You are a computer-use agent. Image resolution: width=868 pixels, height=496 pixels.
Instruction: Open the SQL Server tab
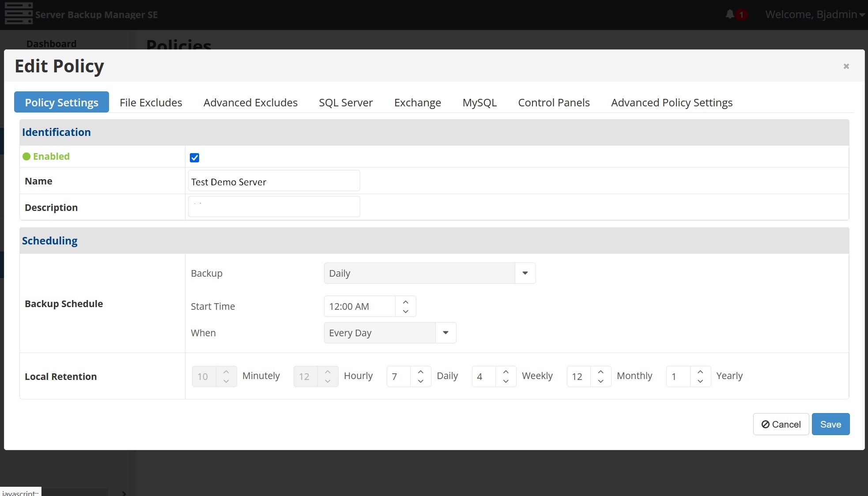(x=346, y=102)
